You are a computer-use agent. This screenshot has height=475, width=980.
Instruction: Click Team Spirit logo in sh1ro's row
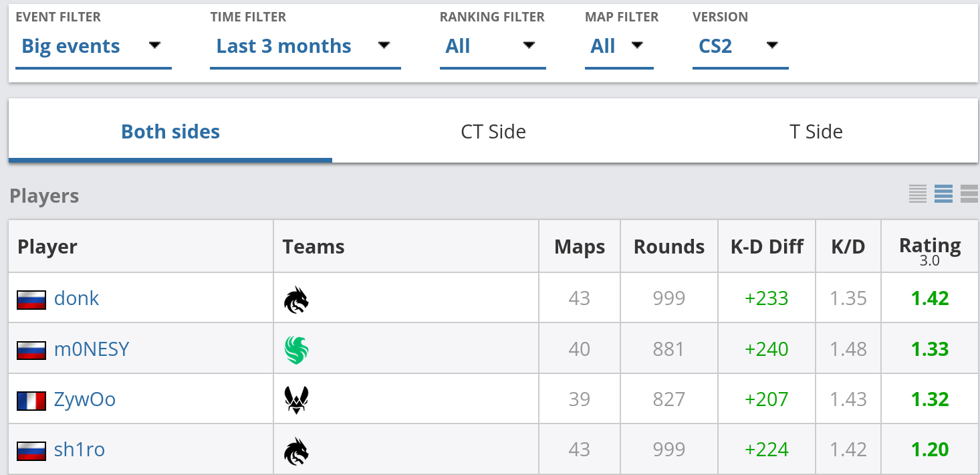(296, 450)
